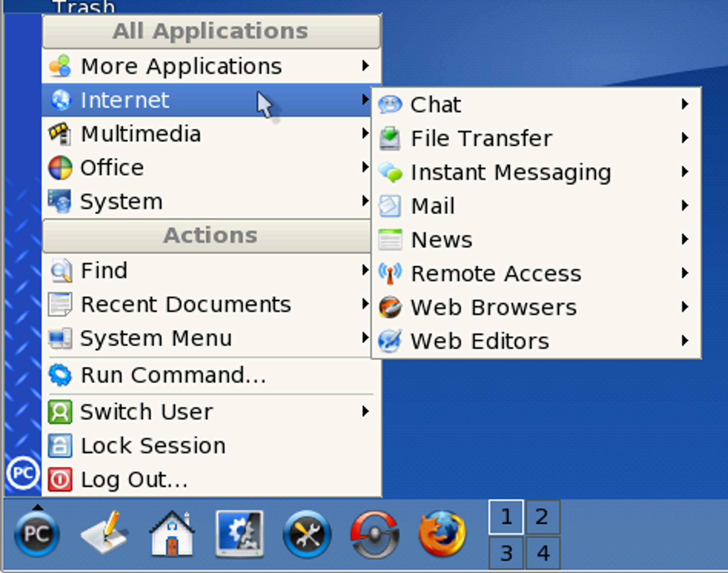Launch the text editor pencil-and-paper icon
This screenshot has width=728, height=573.
tap(104, 532)
